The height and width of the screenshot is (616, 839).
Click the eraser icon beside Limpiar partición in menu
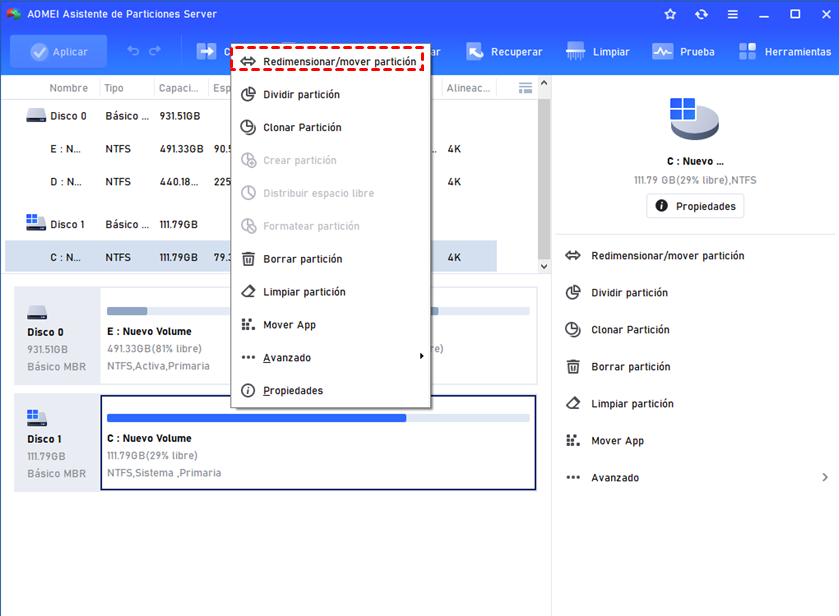pyautogui.click(x=248, y=292)
